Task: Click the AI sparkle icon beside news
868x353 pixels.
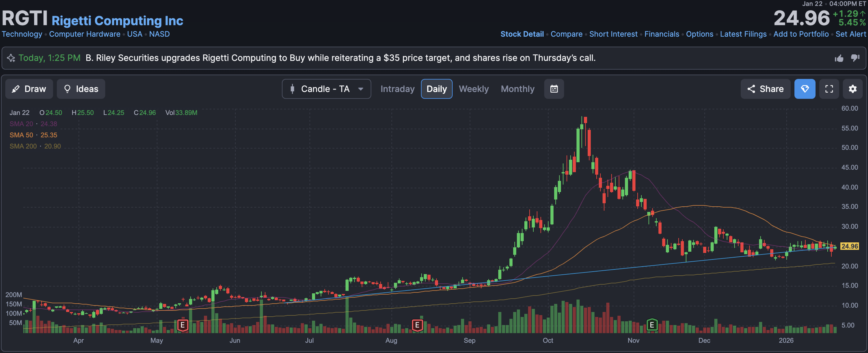Action: pyautogui.click(x=11, y=58)
